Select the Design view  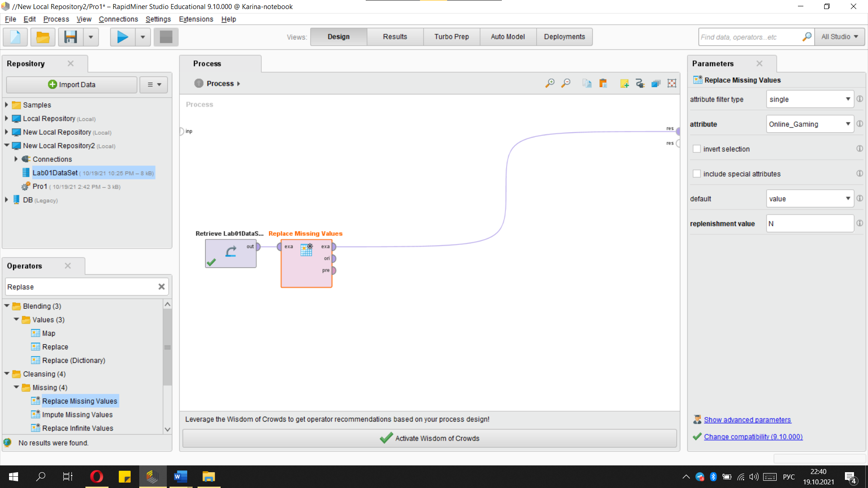[339, 37]
